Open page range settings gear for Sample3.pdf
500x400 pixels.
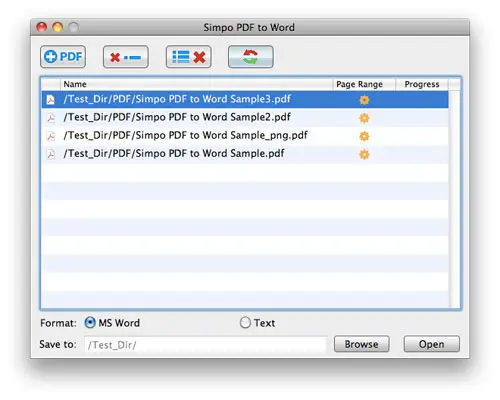point(364,100)
